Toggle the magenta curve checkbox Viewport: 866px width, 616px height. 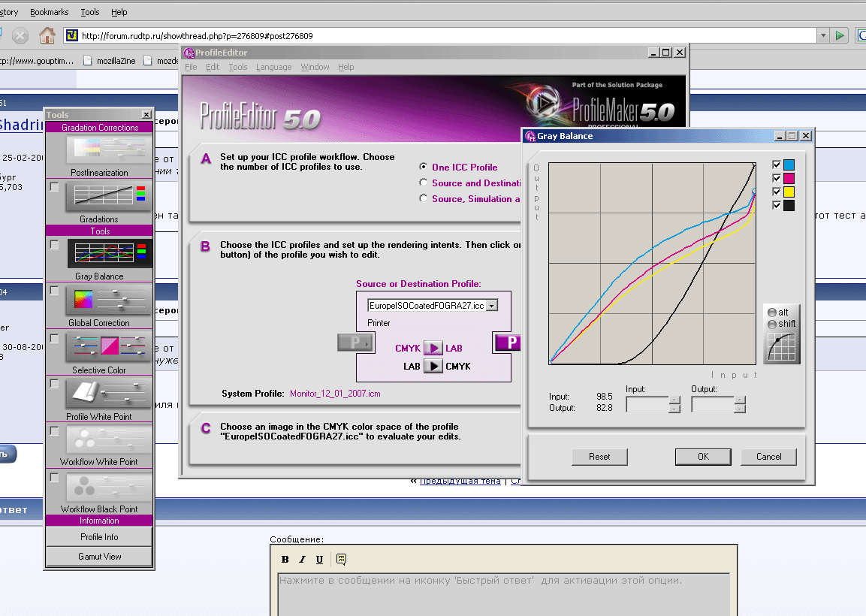[x=777, y=179]
